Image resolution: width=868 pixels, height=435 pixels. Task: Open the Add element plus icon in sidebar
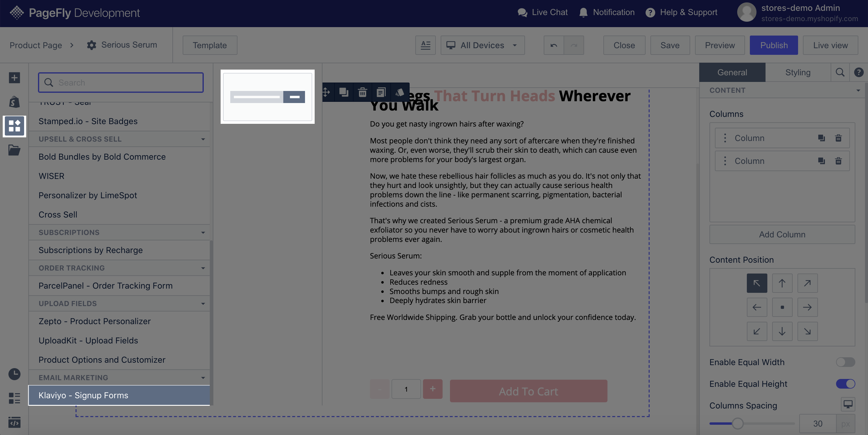pos(14,78)
